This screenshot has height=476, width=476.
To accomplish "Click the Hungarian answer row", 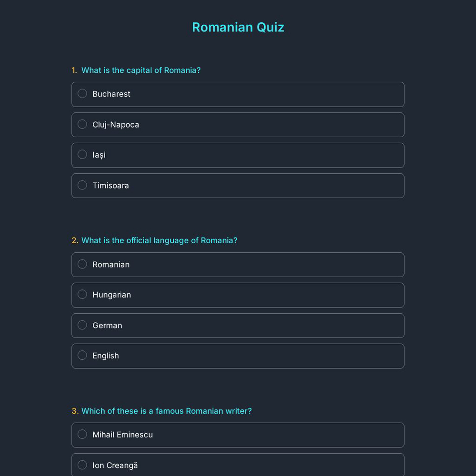I will [238, 295].
